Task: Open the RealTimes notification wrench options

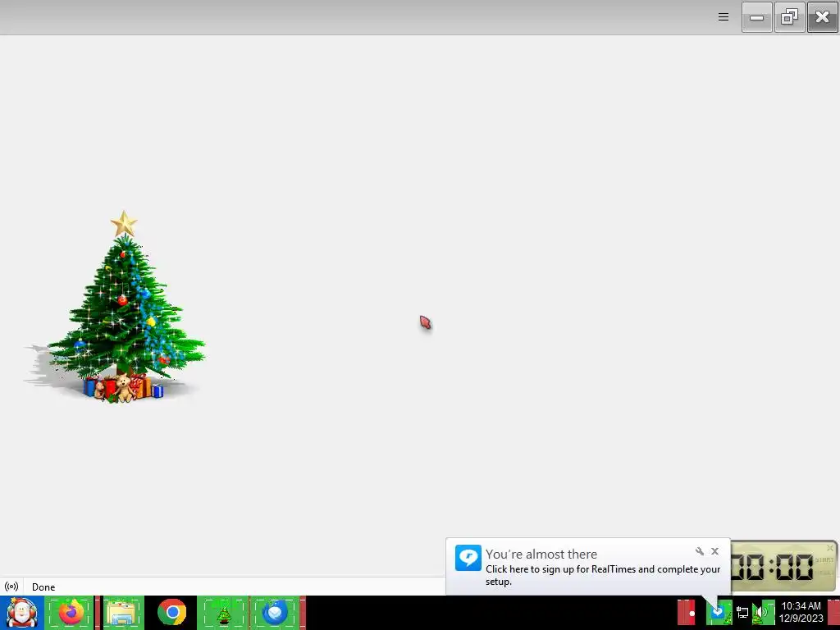Action: [699, 551]
